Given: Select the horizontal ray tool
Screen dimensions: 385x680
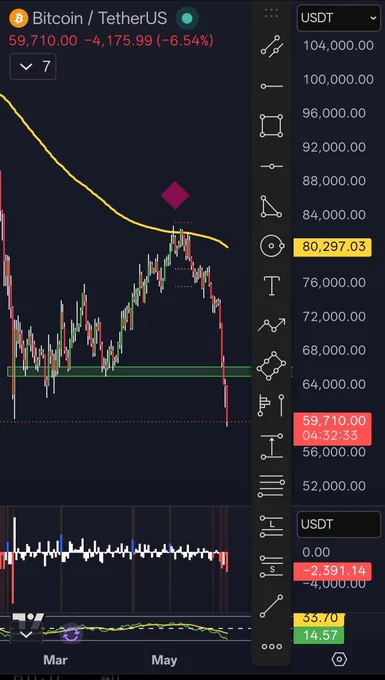Looking at the screenshot, I should click(x=271, y=86).
